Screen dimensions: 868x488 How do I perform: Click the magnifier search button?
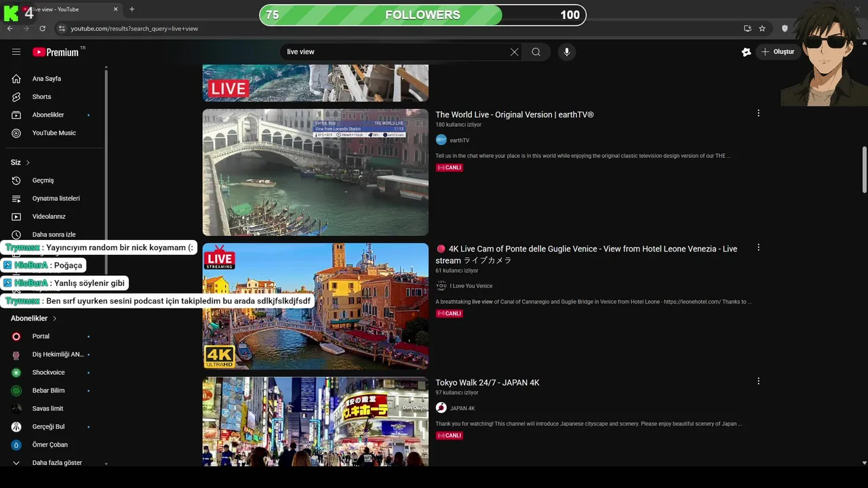536,52
